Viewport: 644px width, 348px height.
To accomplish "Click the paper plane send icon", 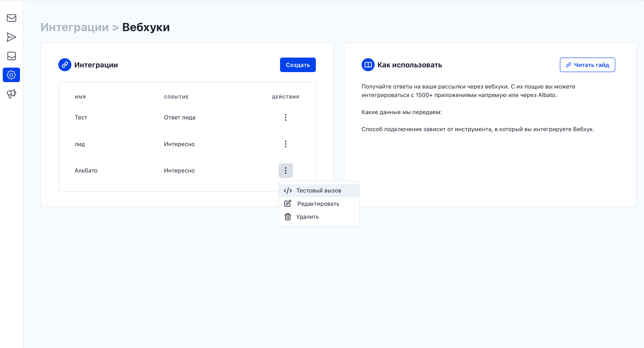I will click(11, 37).
